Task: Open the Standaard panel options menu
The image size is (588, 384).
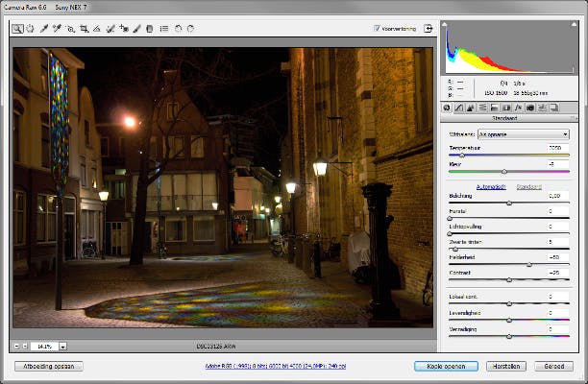Action: (571, 118)
